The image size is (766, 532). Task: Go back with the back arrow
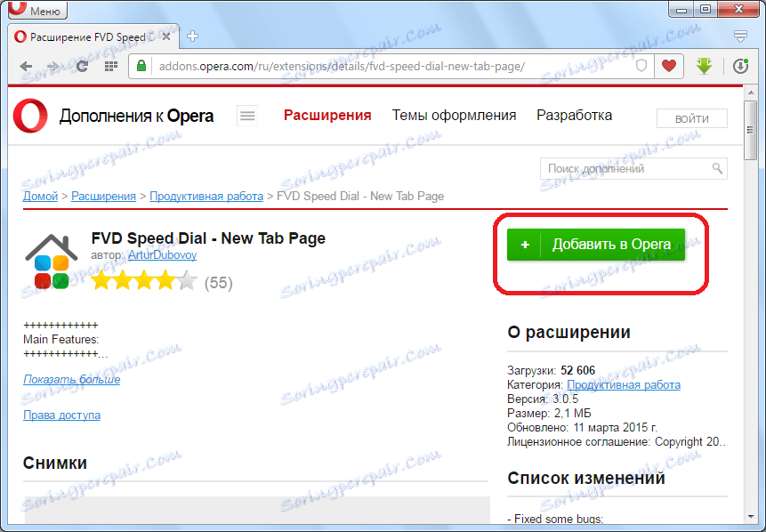coord(26,66)
